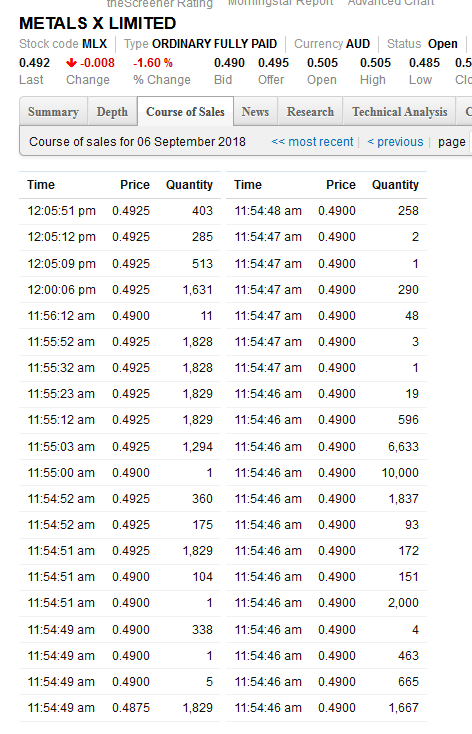472x734 pixels.
Task: Switch to the Depth tab
Action: [x=112, y=112]
